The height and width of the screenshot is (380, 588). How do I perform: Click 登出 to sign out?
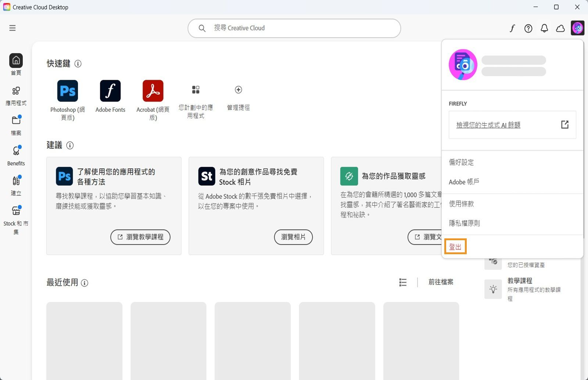[x=455, y=247]
